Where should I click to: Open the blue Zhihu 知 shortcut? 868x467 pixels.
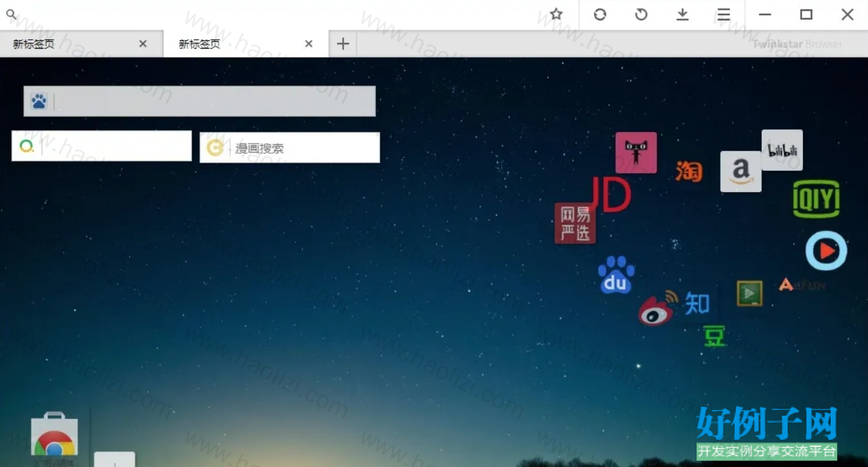(x=697, y=304)
